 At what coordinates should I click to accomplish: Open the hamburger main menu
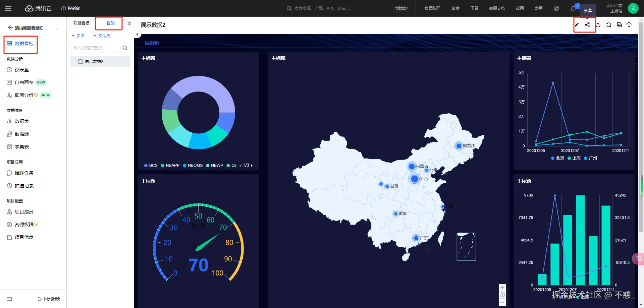[x=8, y=8]
